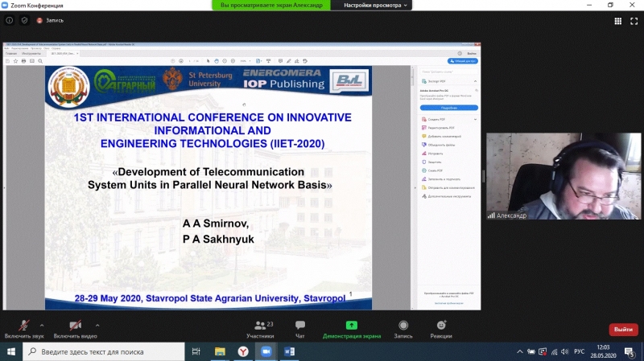Open the Реакции reactions menu

(441, 330)
